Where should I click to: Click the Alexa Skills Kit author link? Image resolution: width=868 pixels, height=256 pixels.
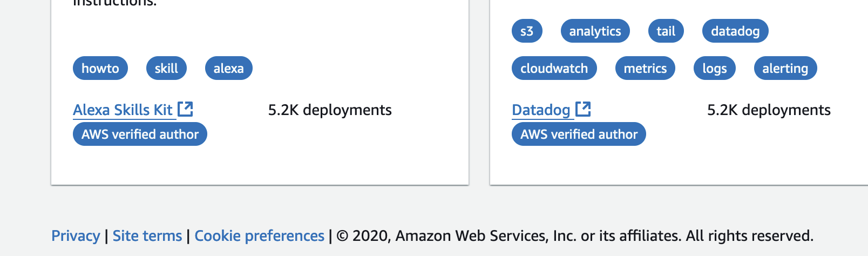tap(123, 110)
